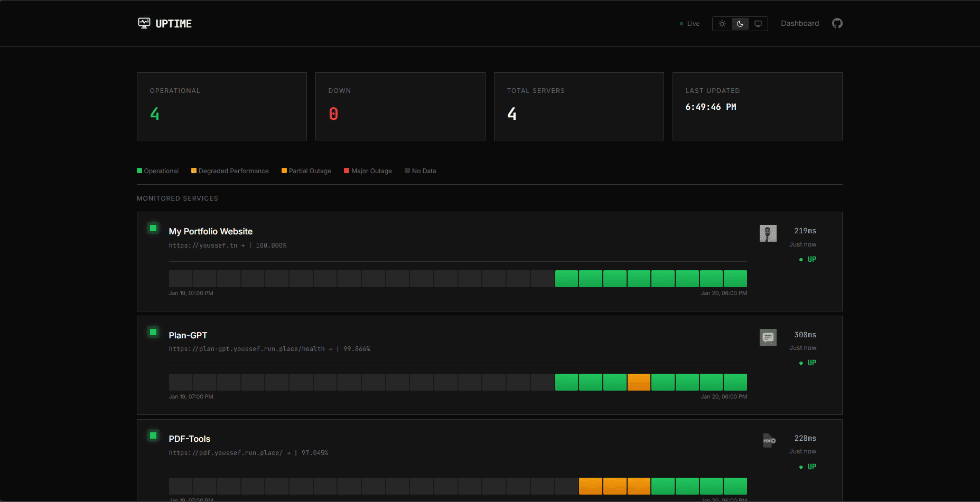Choose system theme via monitor icon
The width and height of the screenshot is (980, 502).
[758, 23]
